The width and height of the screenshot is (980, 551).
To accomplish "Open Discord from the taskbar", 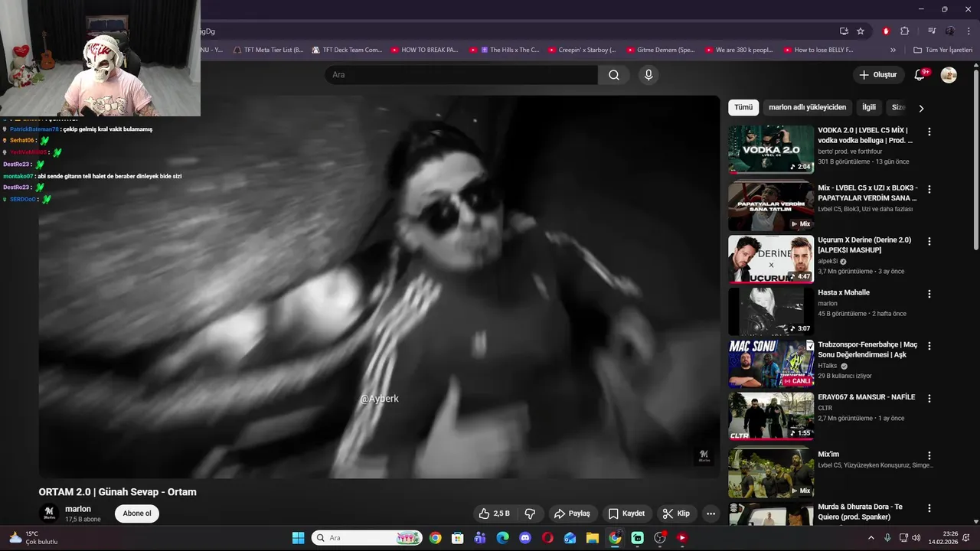I will [x=524, y=538].
